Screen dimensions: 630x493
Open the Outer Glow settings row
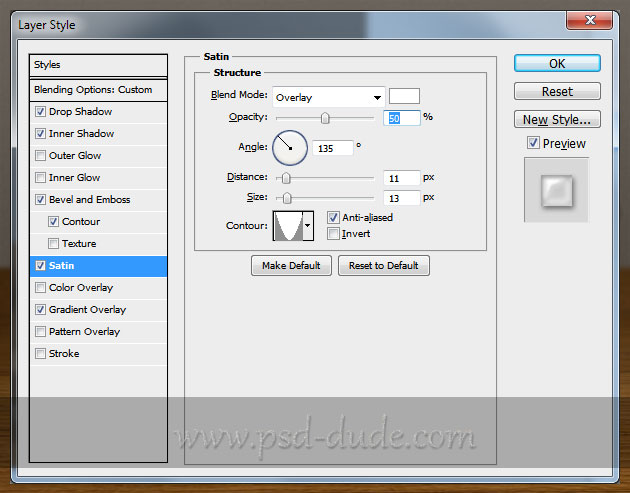pyautogui.click(x=98, y=156)
